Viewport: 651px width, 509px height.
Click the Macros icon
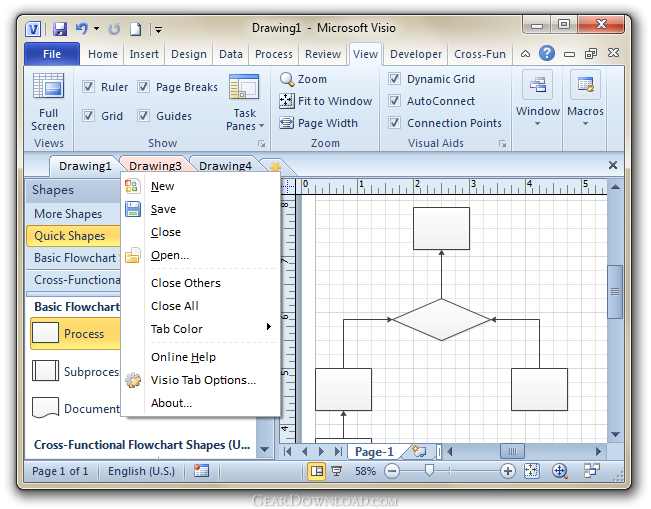pos(585,85)
